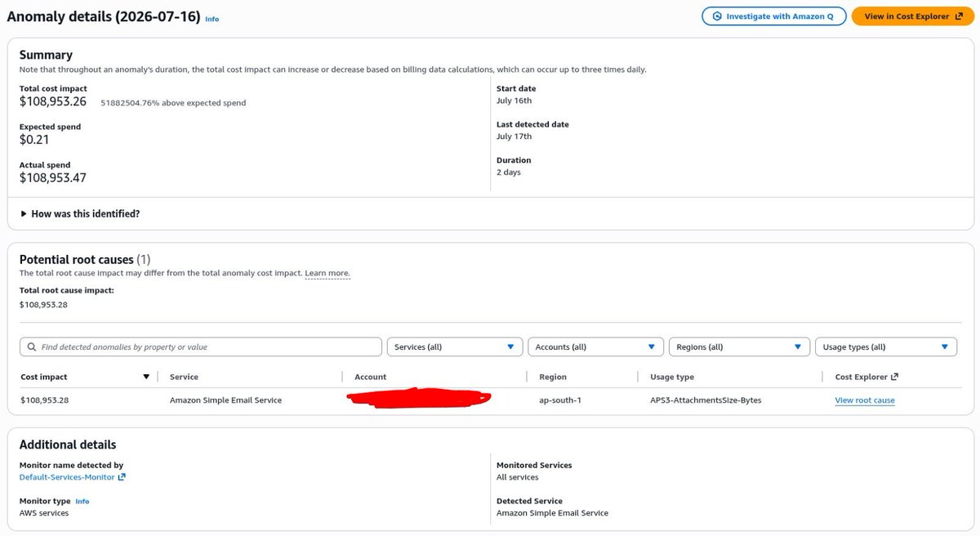Image resolution: width=980 pixels, height=536 pixels.
Task: Select the $108,953.28 cost impact cell
Action: click(44, 400)
